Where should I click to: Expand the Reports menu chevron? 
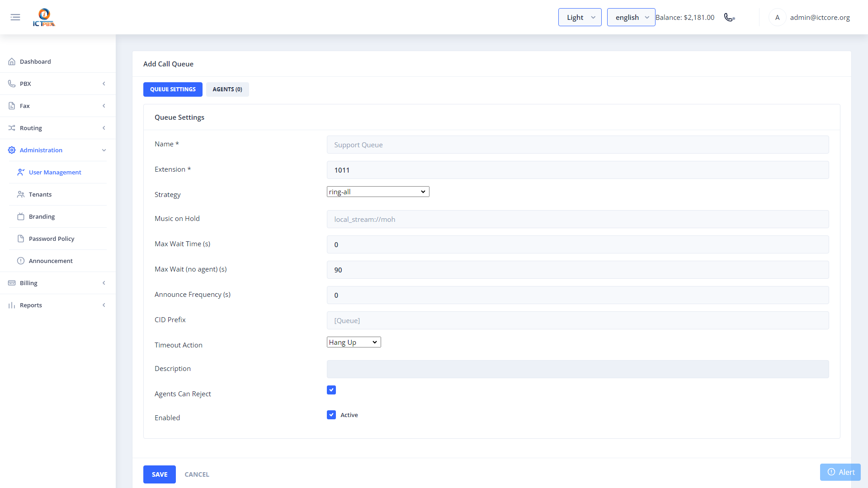click(104, 305)
